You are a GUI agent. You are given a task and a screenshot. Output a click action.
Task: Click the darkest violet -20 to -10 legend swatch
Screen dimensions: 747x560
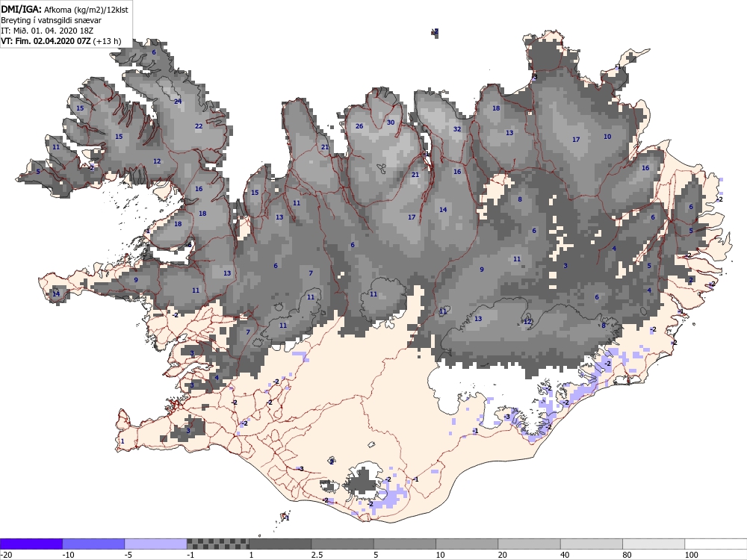31,544
